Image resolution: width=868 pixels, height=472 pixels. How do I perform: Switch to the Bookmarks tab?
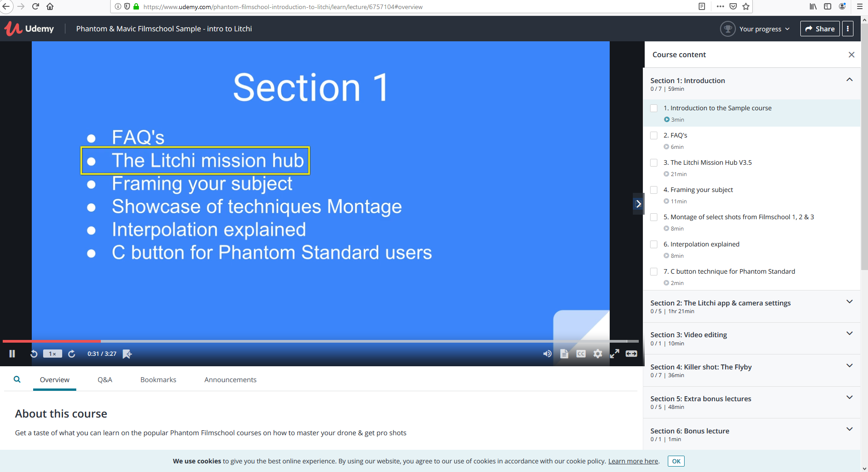click(x=158, y=379)
